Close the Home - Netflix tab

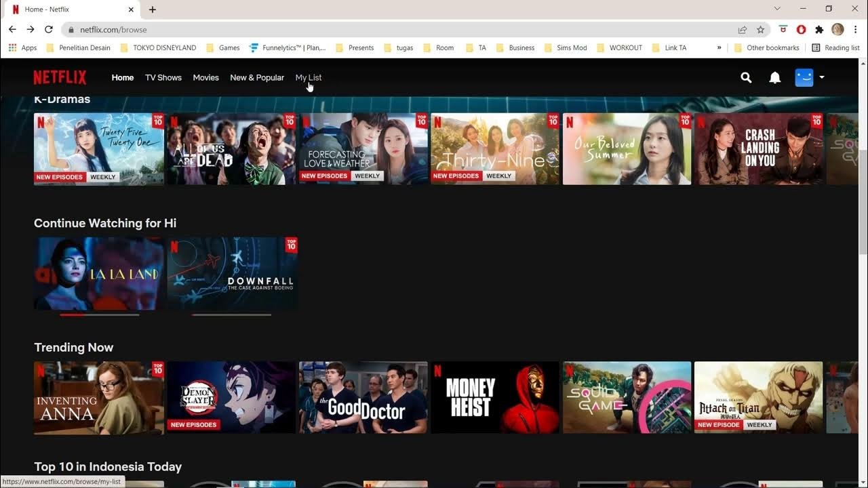pos(132,9)
